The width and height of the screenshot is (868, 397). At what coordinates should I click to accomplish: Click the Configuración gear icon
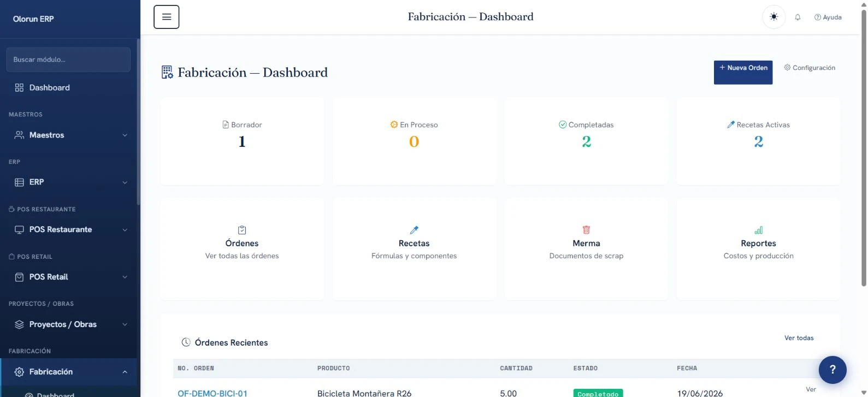pyautogui.click(x=787, y=68)
